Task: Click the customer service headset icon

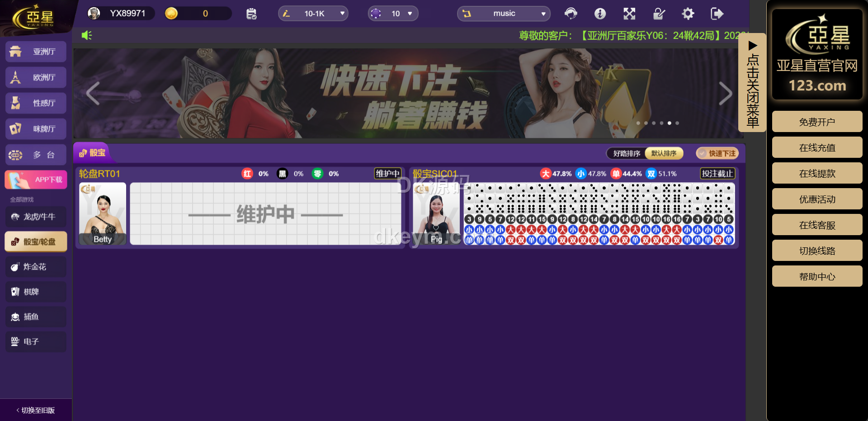Action: (571, 14)
